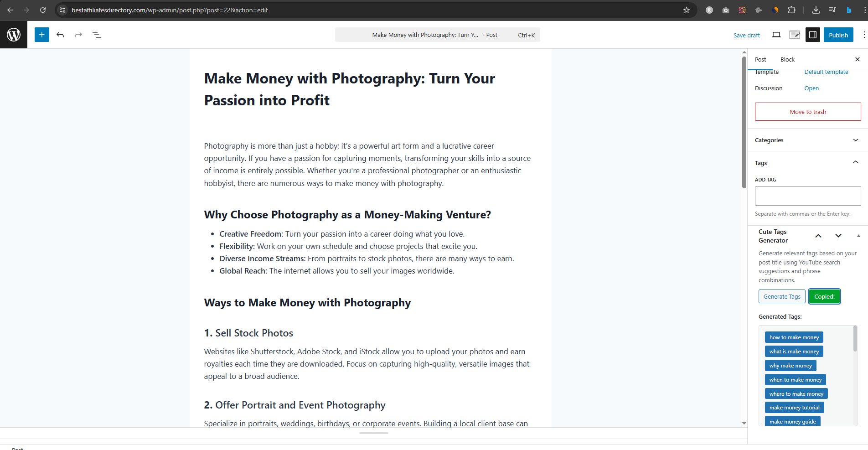This screenshot has height=450, width=868.
Task: Switch to the Block tab
Action: coord(787,59)
